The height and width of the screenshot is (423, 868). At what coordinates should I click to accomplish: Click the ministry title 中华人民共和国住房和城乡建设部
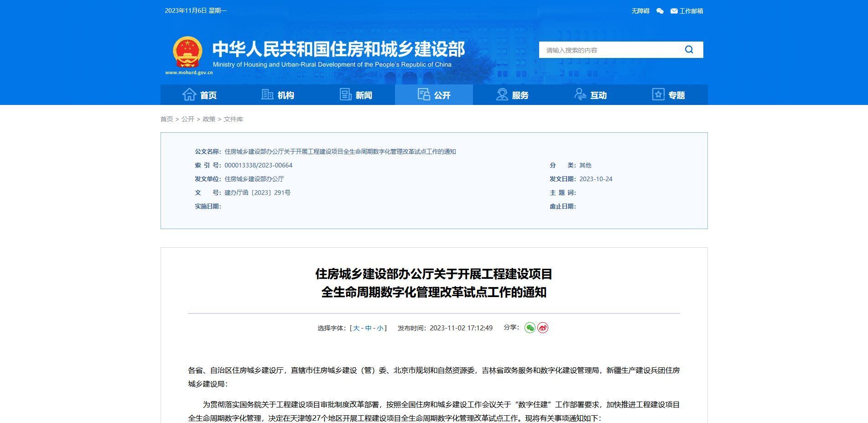pyautogui.click(x=338, y=49)
